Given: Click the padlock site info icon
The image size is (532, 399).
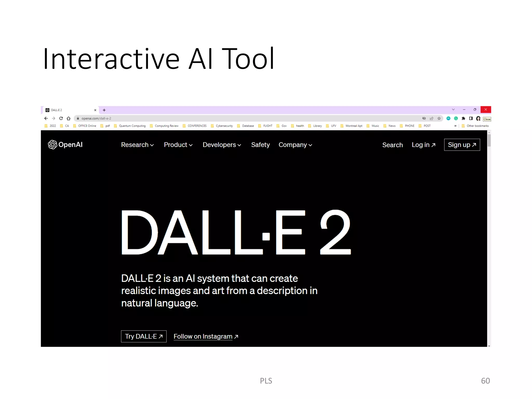Looking at the screenshot, I should (78, 118).
